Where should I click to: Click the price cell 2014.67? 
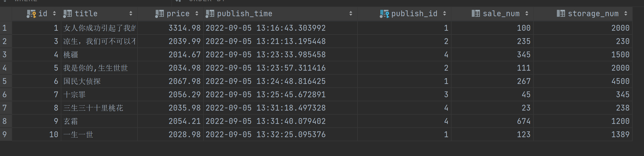tap(185, 55)
